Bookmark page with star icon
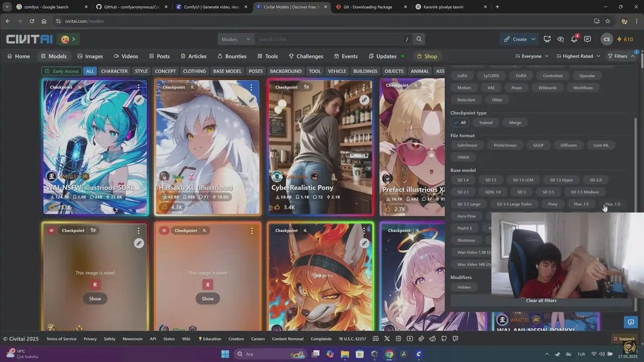 click(608, 21)
